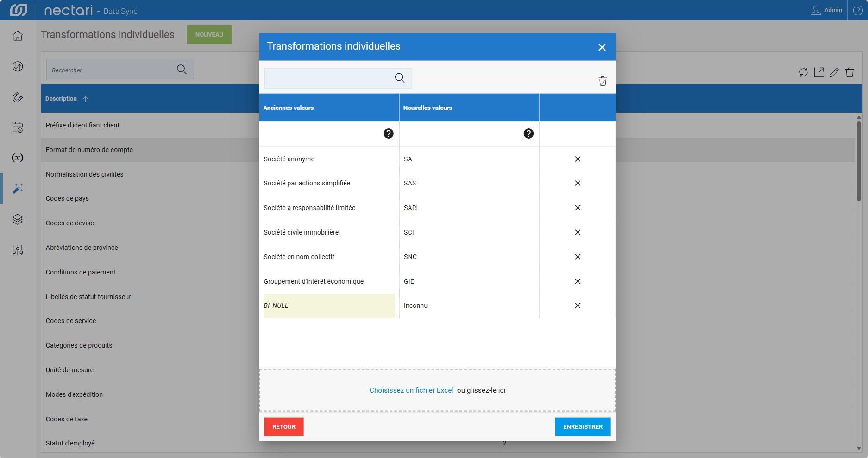Remove the Société en nom collectif row
The height and width of the screenshot is (458, 868).
pos(578,257)
